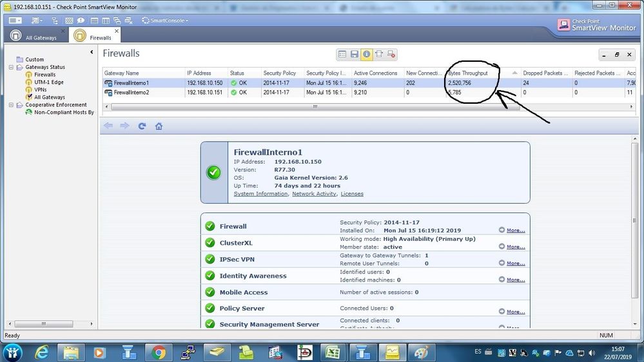The image size is (644, 362).
Task: Click the red-X remove icon in Firewalls toolbar
Action: (x=391, y=55)
